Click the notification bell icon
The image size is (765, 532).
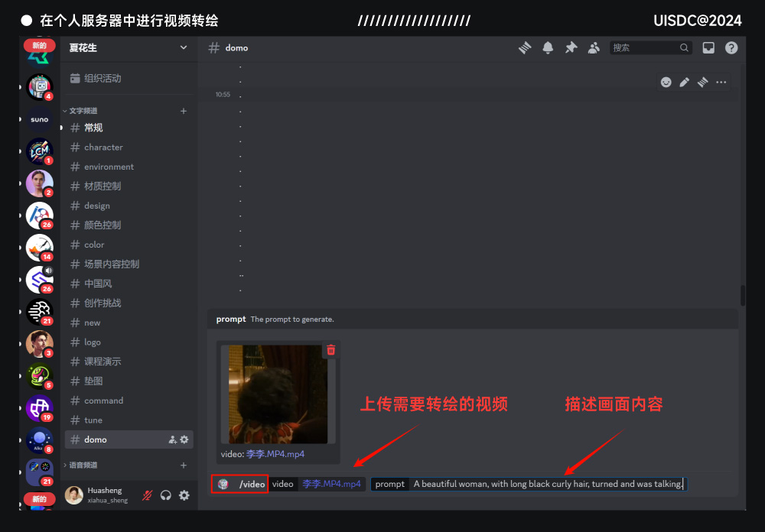coord(548,47)
